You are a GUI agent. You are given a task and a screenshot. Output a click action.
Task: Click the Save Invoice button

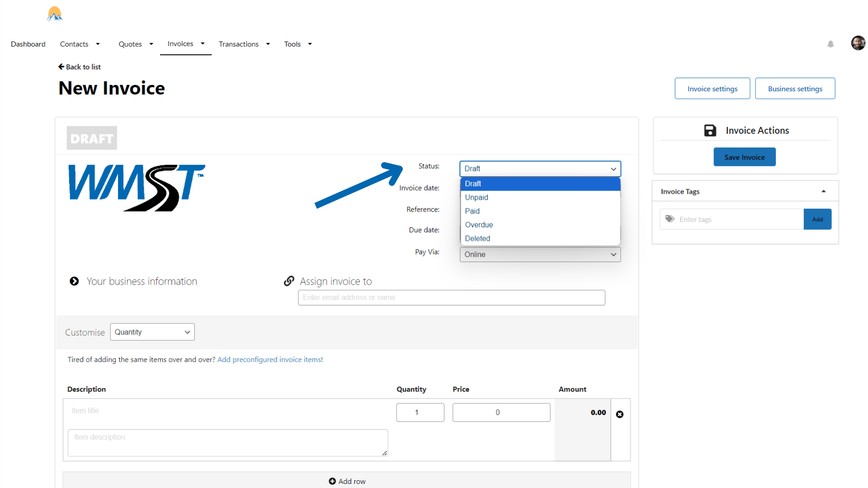click(744, 157)
